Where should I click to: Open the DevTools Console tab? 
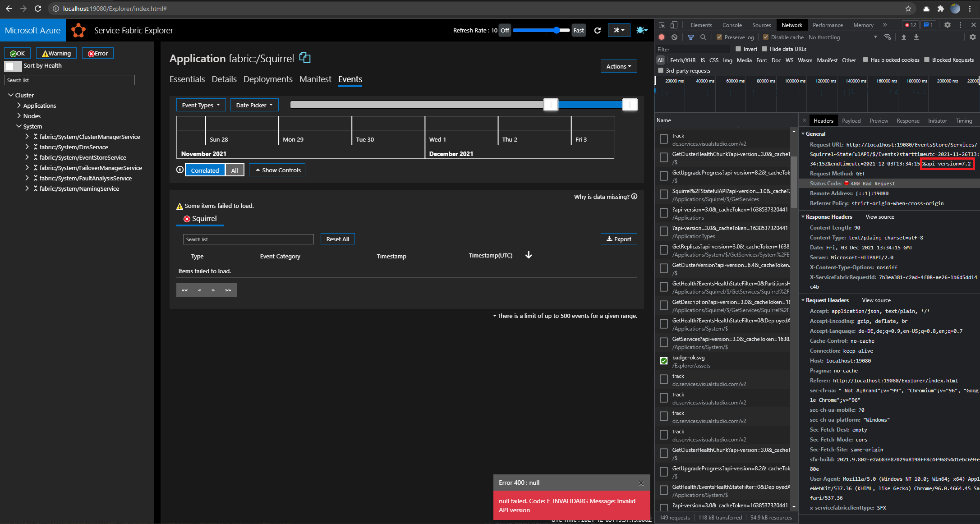(x=732, y=25)
